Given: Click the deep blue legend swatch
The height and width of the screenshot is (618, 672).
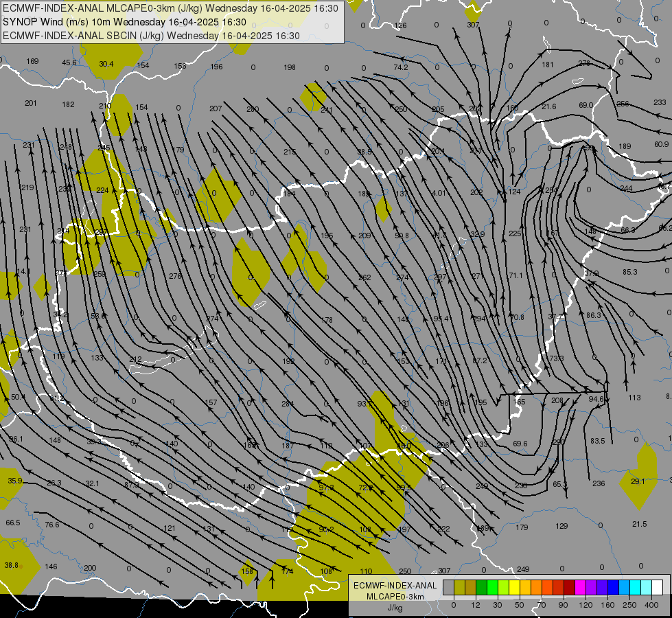Looking at the screenshot, I should coord(613,587).
